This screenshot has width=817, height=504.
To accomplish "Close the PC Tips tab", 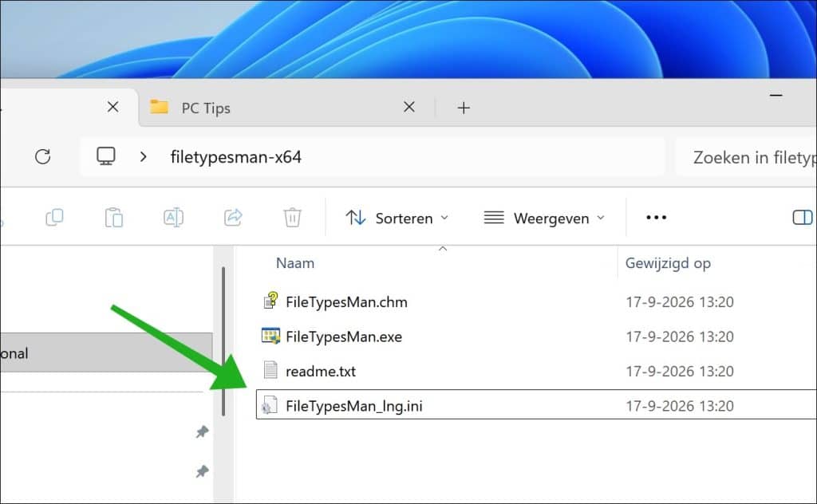I will coord(409,107).
